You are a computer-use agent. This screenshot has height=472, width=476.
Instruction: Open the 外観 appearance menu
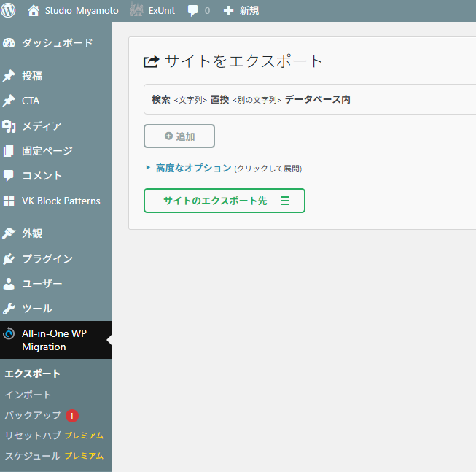point(32,233)
